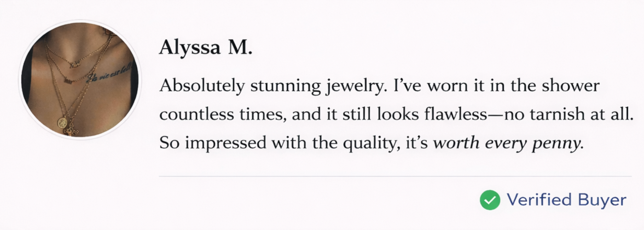This screenshot has width=644, height=230.
Task: Click the "Verified Buyer" label
Action: click(x=566, y=200)
